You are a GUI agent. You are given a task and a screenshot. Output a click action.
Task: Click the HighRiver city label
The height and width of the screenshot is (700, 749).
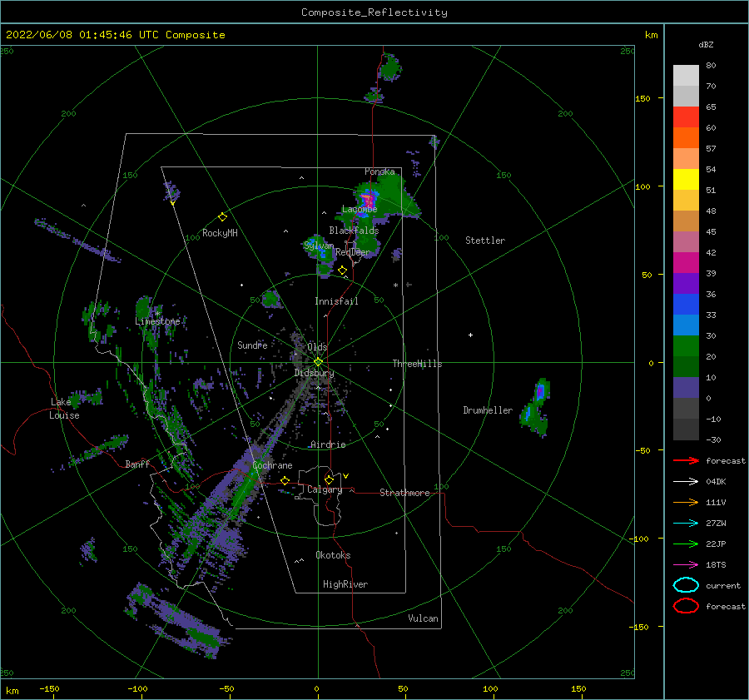[x=345, y=584]
